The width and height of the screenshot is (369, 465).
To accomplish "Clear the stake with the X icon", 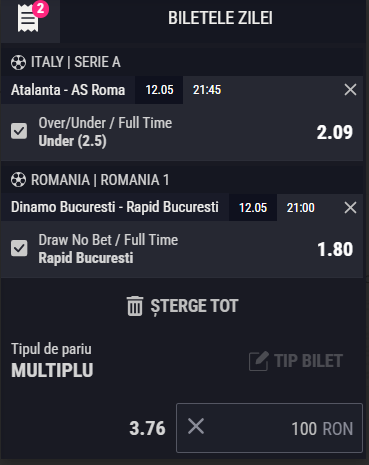I will pos(196,426).
